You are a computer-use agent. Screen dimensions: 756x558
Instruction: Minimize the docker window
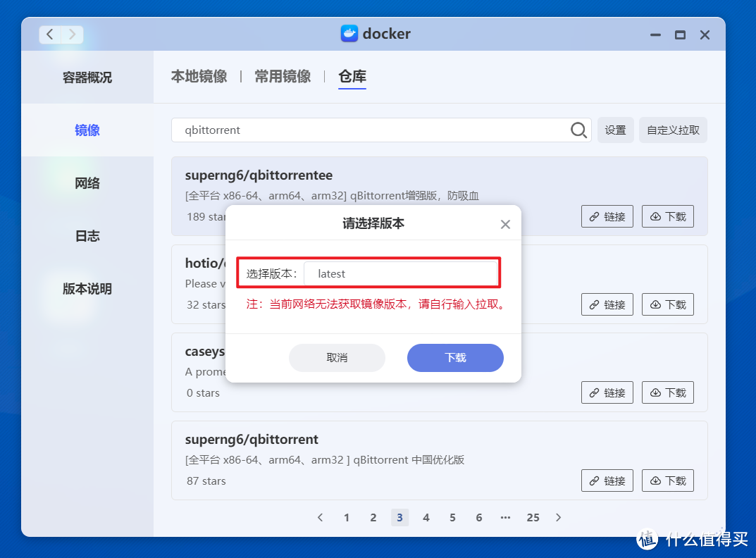(655, 35)
